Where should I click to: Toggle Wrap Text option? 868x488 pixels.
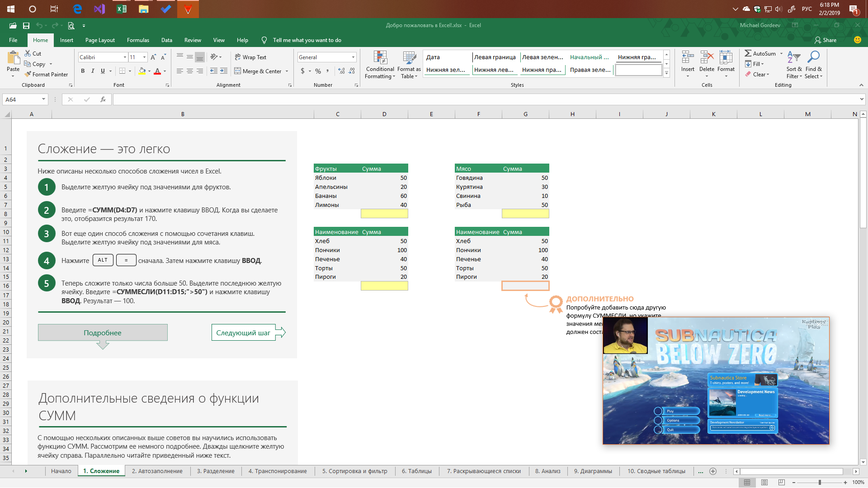pyautogui.click(x=251, y=57)
